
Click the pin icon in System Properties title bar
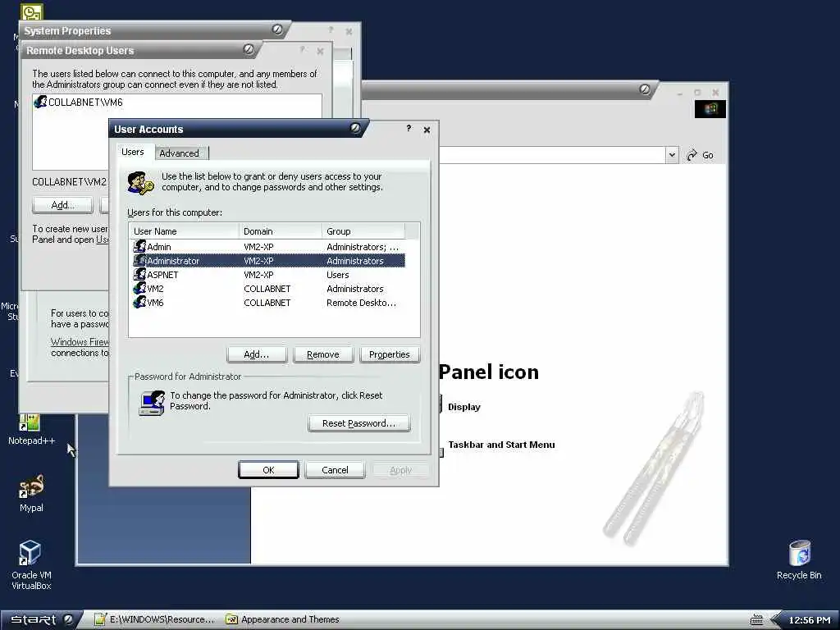click(277, 30)
